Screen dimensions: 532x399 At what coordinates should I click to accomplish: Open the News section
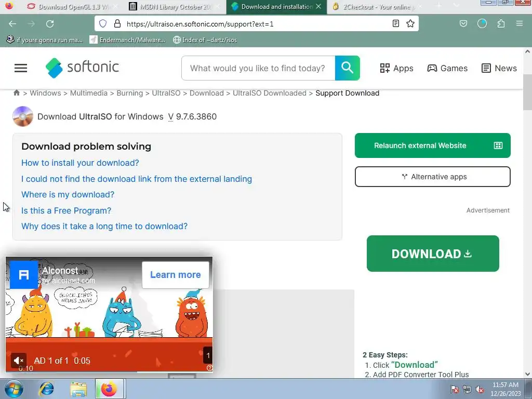pyautogui.click(x=499, y=68)
